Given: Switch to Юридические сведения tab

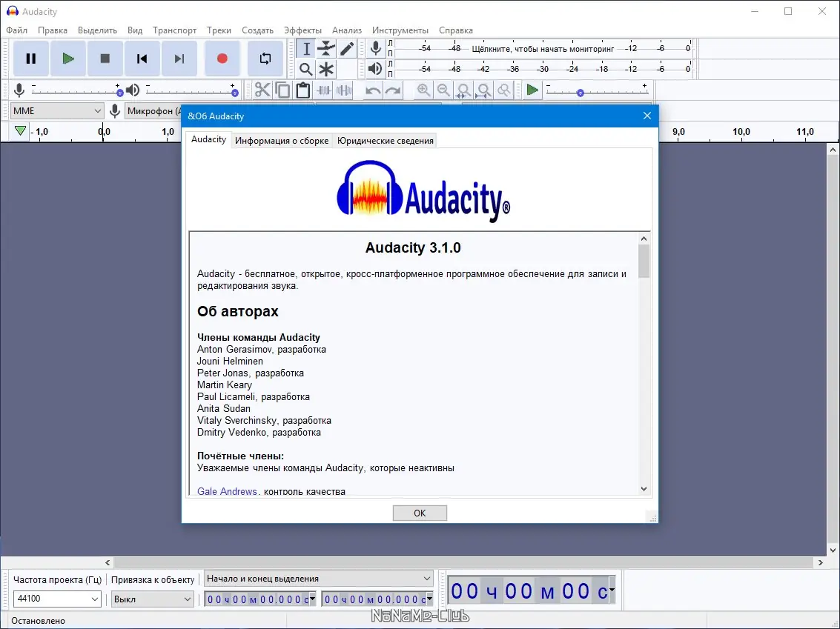Looking at the screenshot, I should click(386, 141).
